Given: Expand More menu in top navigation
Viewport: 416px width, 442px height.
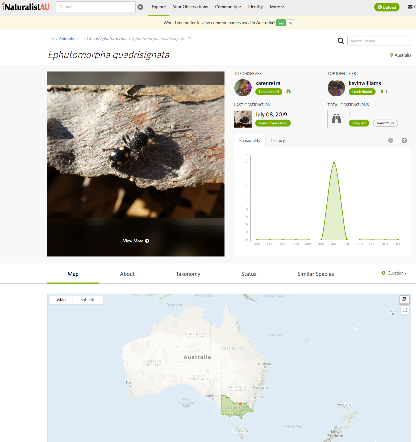Looking at the screenshot, I should 277,7.
